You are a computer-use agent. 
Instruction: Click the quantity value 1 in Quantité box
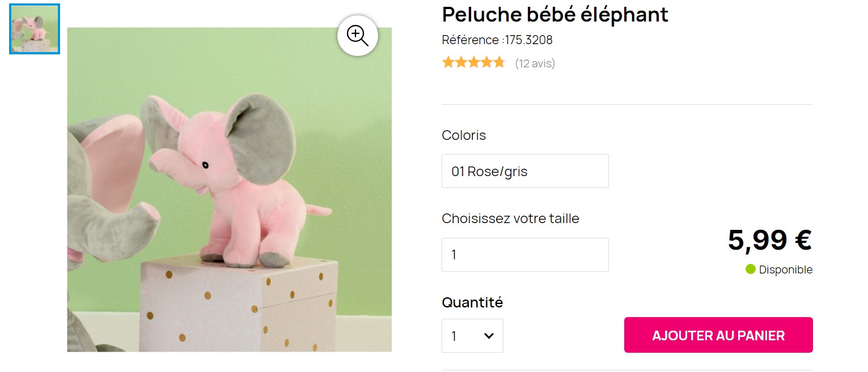click(454, 336)
